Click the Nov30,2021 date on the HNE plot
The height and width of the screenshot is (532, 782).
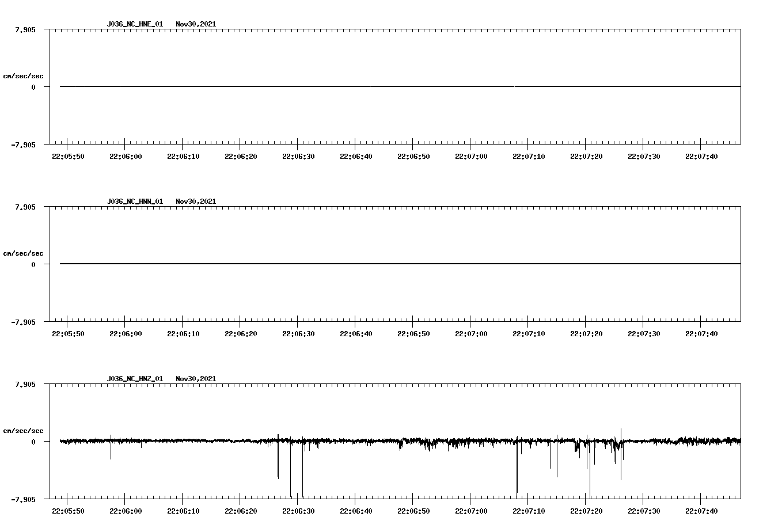tap(196, 24)
